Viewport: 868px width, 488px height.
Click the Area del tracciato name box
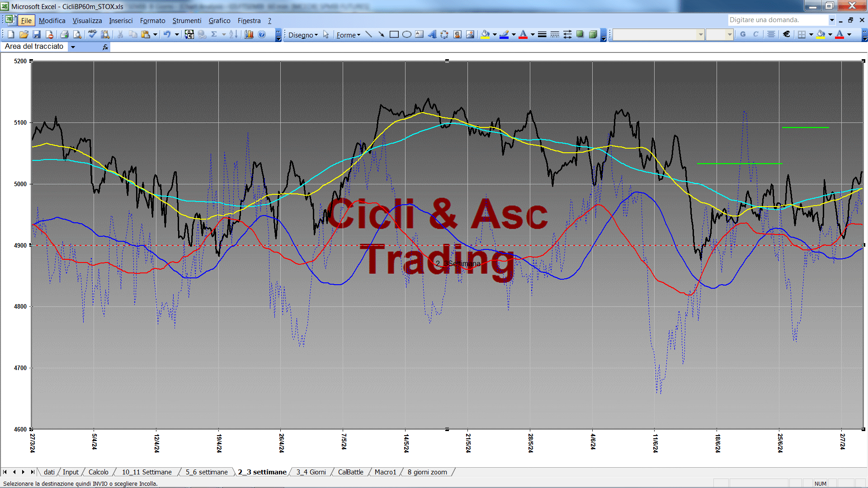tap(34, 47)
